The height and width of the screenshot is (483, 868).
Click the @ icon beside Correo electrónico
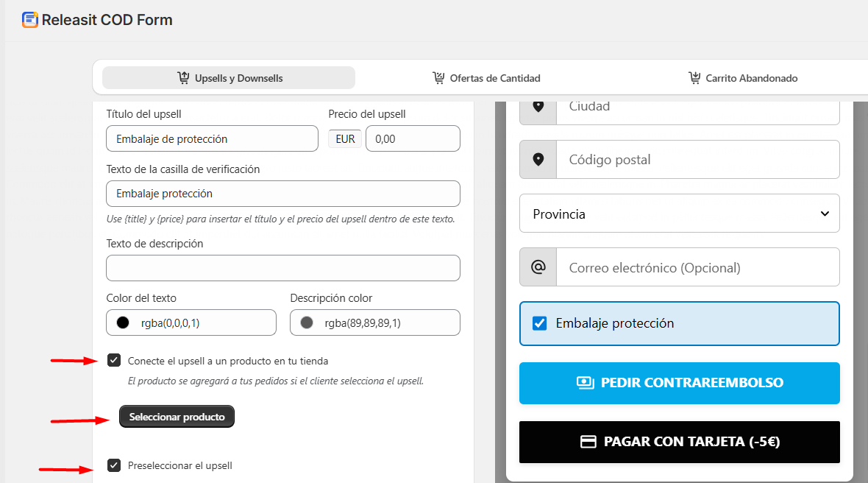(x=538, y=267)
